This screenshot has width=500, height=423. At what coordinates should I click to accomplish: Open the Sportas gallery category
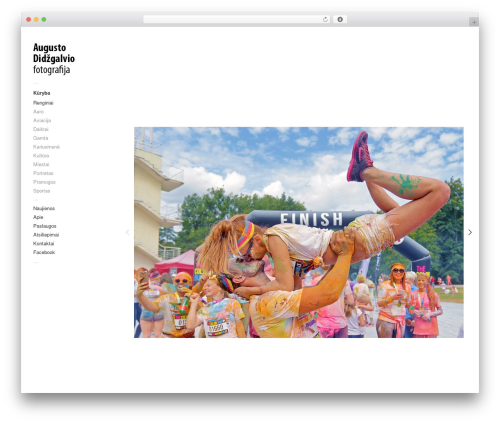pyautogui.click(x=41, y=191)
